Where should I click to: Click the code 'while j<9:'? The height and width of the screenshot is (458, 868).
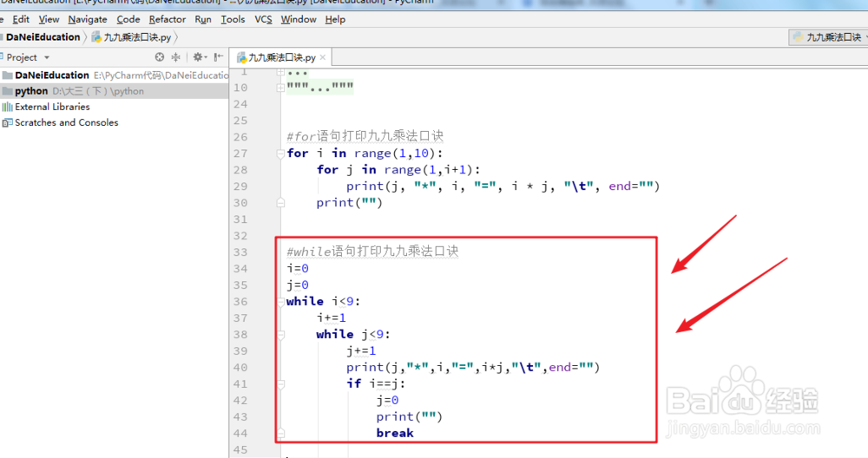coord(354,335)
